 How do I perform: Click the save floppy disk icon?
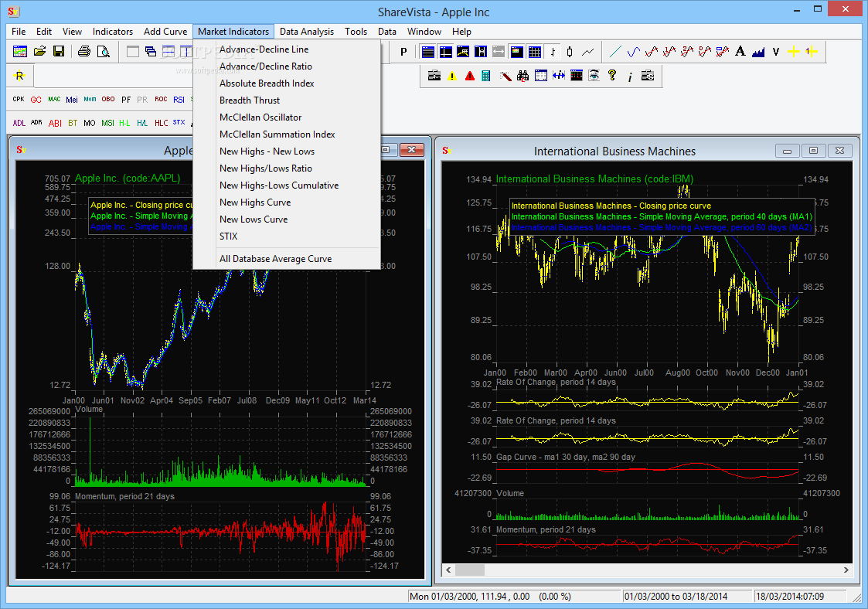59,52
